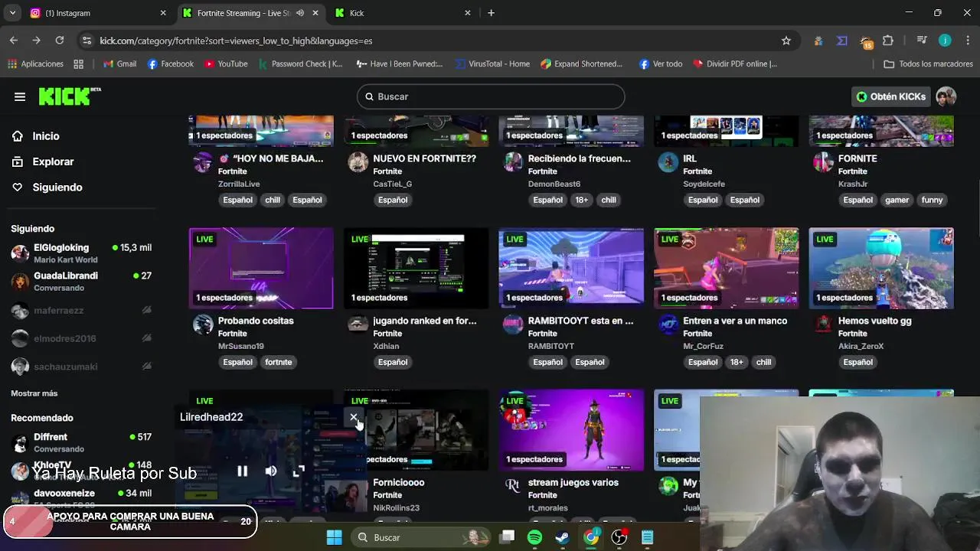
Task: Switch to the second Kick browser tab
Action: coord(402,13)
